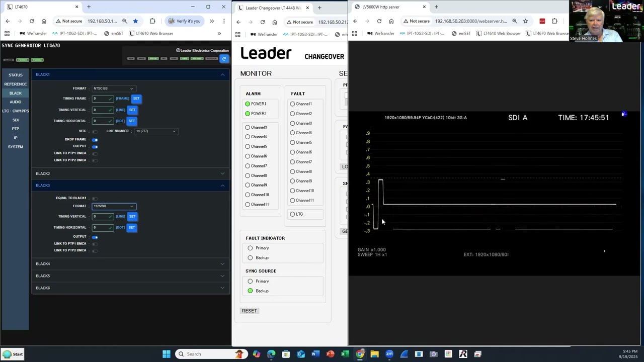644x362 pixels.
Task: Click SET for BLACK3 TIMING VERTICAL
Action: pyautogui.click(x=132, y=216)
